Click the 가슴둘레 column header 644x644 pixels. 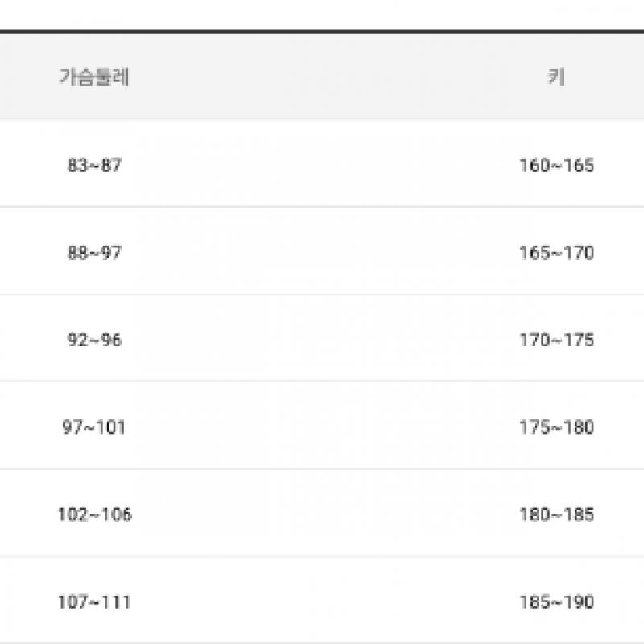(x=94, y=77)
